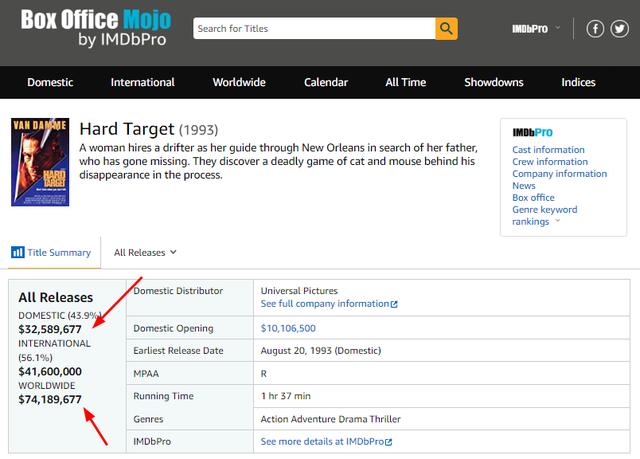Click Genre keyword rankings link
Viewport: 640px width, 459px height.
pyautogui.click(x=544, y=215)
